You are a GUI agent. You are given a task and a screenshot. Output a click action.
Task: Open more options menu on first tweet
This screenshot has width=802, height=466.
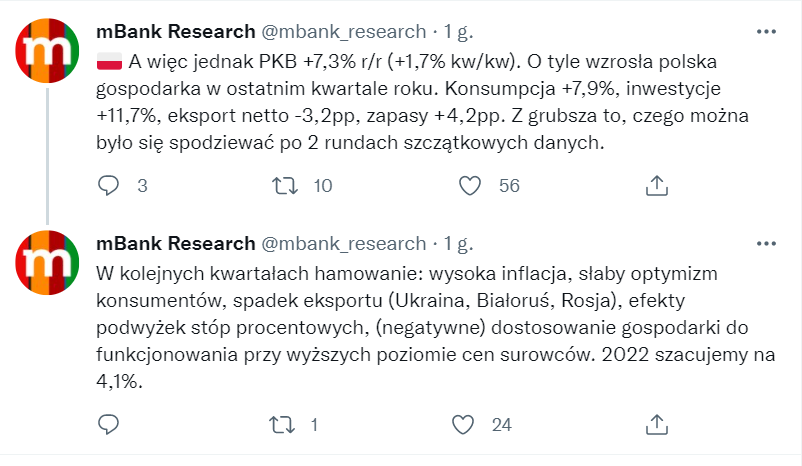tap(766, 32)
